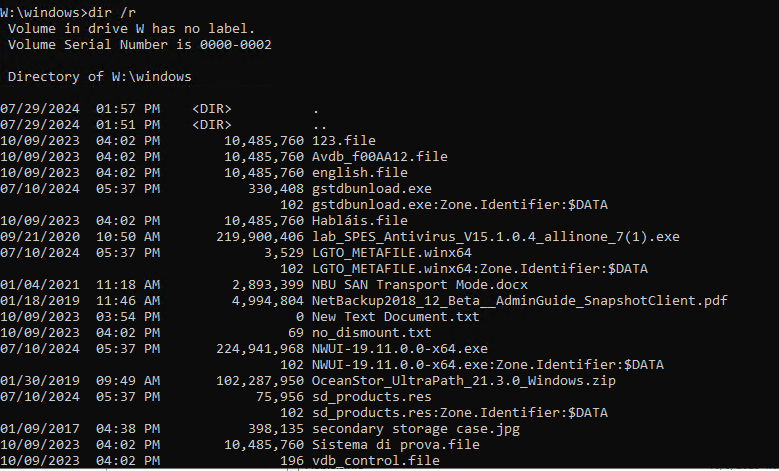Screen dimensions: 779x471
Task: Select secondary storage case.jpg filename
Action: pyautogui.click(x=416, y=429)
